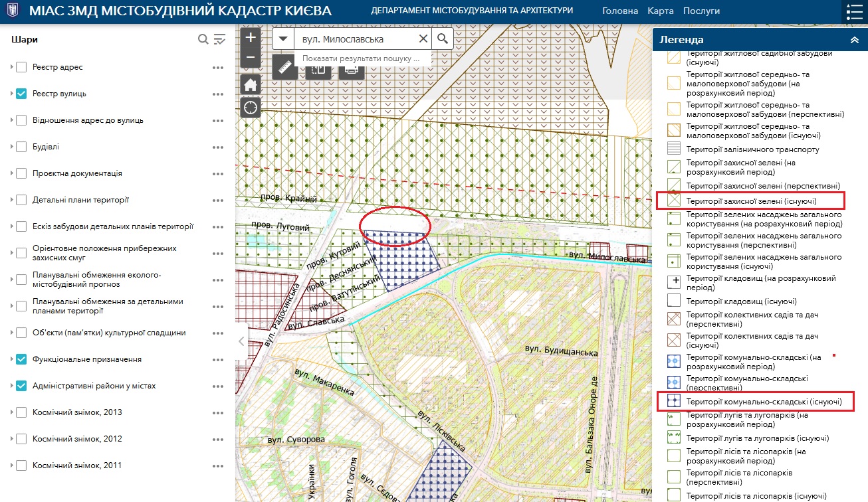The image size is (868, 502).
Task: Locate my position on map
Action: coord(251,107)
